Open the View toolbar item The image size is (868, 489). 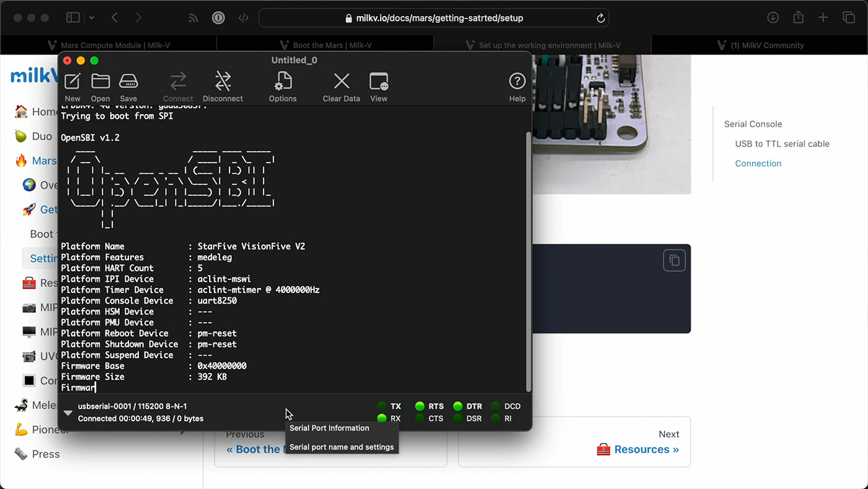click(x=378, y=81)
